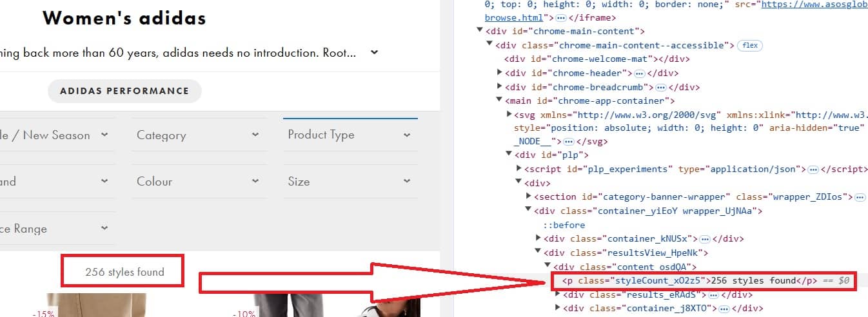Expand the category-banner-wrapper section node
The height and width of the screenshot is (317, 868).
[529, 197]
